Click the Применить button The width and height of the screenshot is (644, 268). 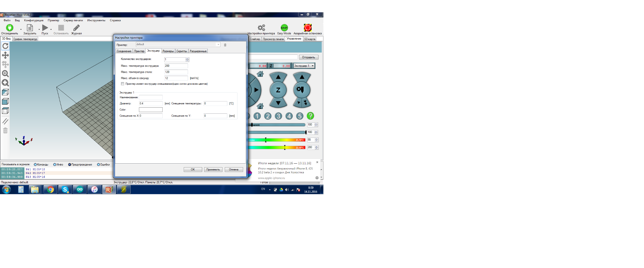click(213, 170)
